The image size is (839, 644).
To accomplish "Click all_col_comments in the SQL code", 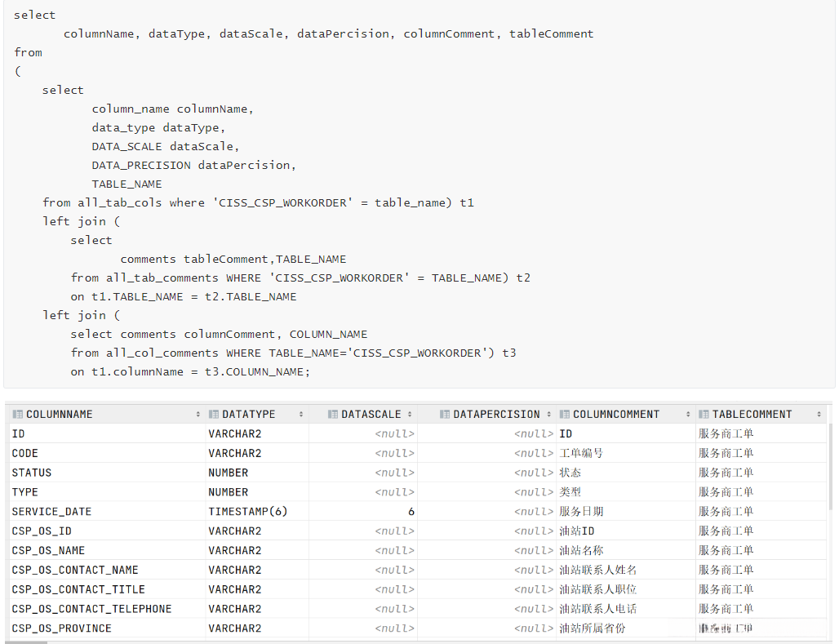I will 162,353.
